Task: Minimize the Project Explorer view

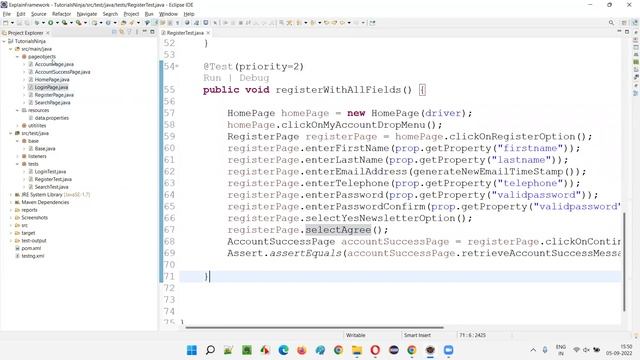Action: click(144, 32)
